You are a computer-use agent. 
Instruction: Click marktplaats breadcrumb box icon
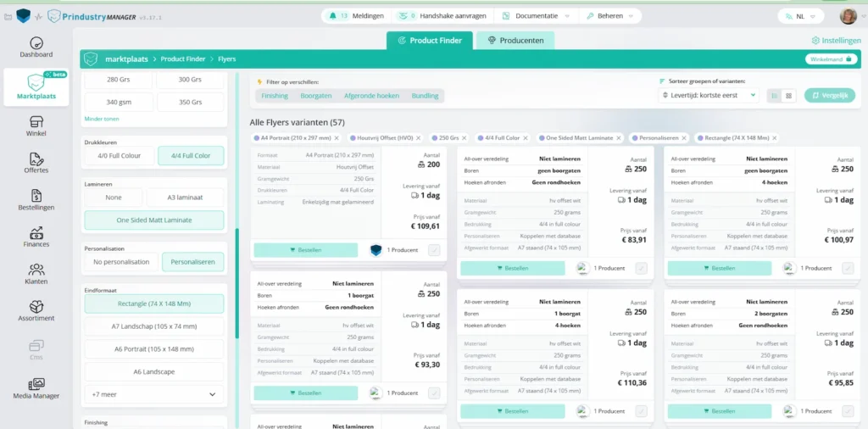91,58
